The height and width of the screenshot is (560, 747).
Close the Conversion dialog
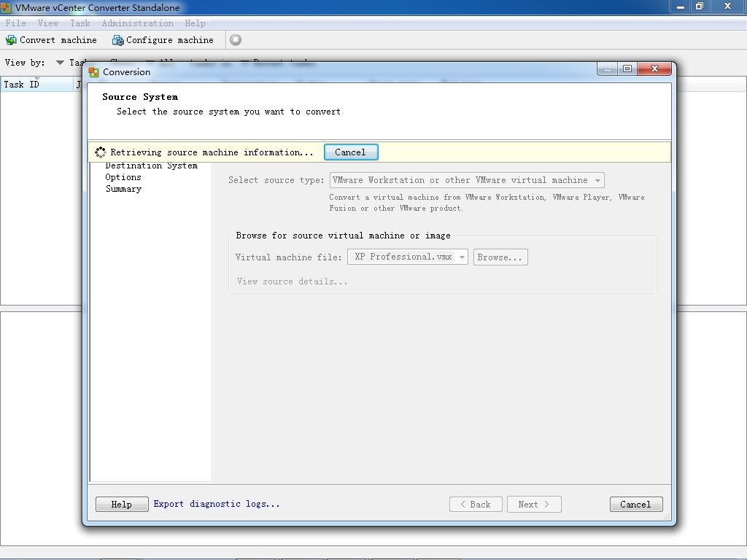coord(654,69)
